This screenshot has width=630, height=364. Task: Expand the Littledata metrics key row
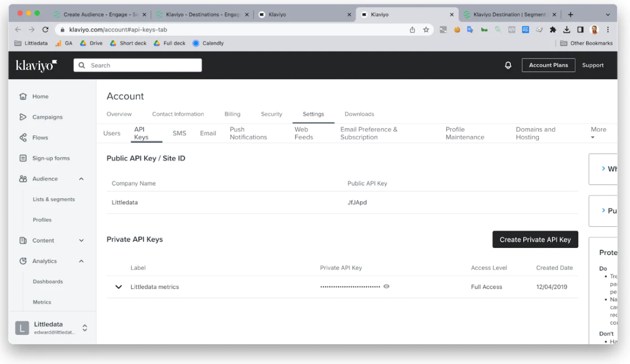point(119,287)
